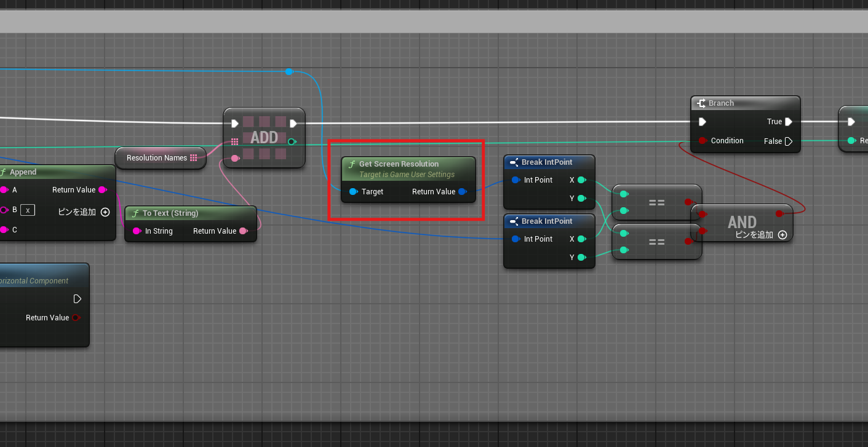
Task: Click Get Screen Resolution's Return Value pin
Action: (x=463, y=192)
